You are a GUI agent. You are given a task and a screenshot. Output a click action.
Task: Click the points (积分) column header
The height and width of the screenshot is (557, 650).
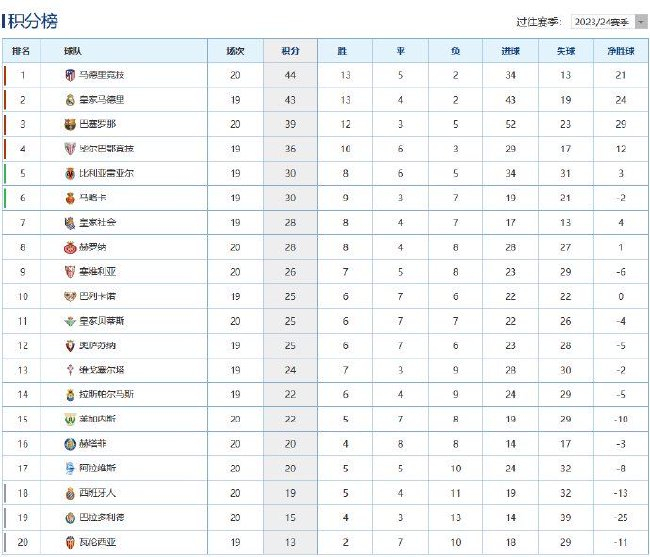(290, 50)
